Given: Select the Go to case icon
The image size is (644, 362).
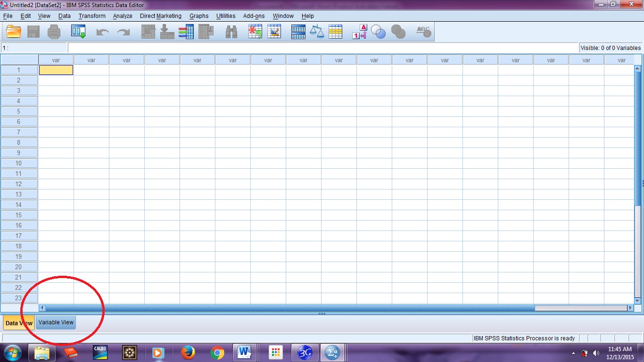Looking at the screenshot, I should 149,32.
